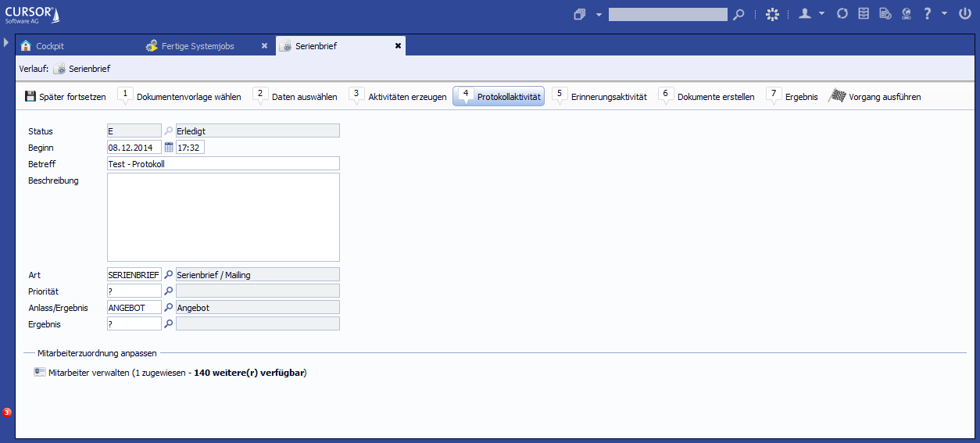Click Vorgang ausführen button
This screenshot has height=443, width=980.
[x=874, y=97]
